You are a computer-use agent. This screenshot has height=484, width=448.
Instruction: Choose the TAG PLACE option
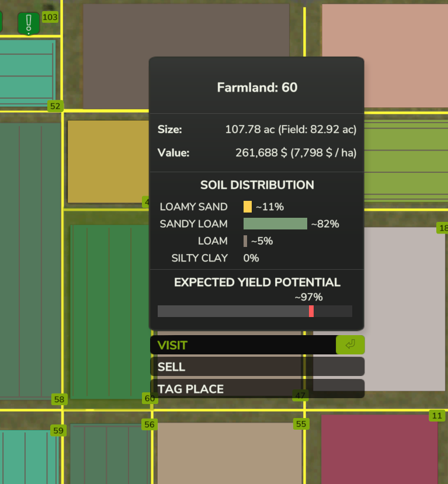[x=257, y=389]
